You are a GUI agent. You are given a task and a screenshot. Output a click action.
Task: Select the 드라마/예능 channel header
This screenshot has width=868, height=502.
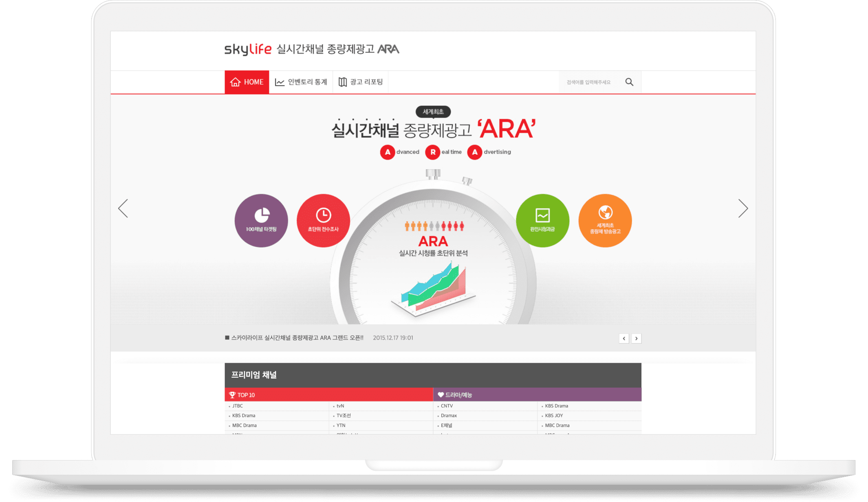point(538,395)
